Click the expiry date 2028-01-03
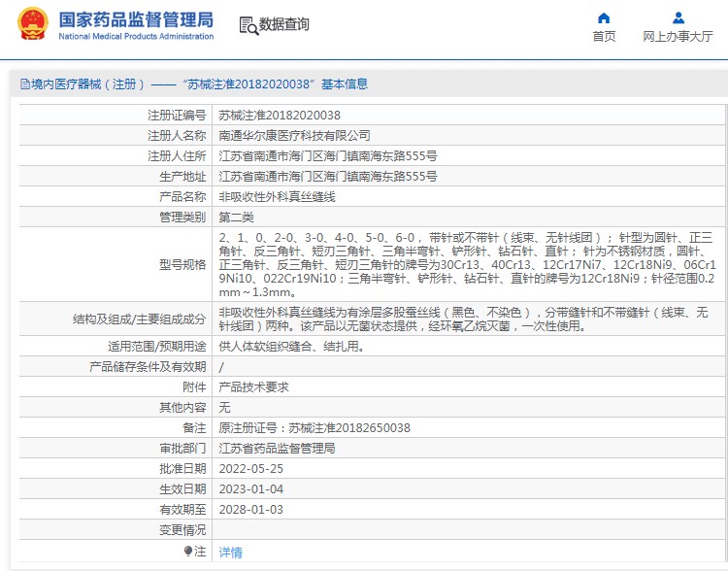The image size is (728, 571). tap(250, 510)
